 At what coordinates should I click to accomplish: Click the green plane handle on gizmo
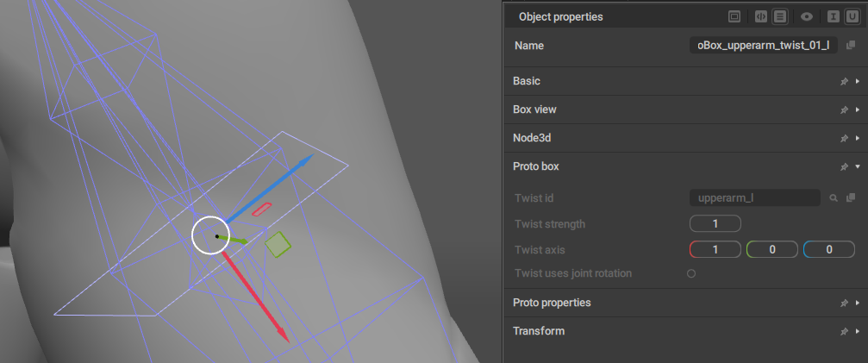[x=277, y=245]
